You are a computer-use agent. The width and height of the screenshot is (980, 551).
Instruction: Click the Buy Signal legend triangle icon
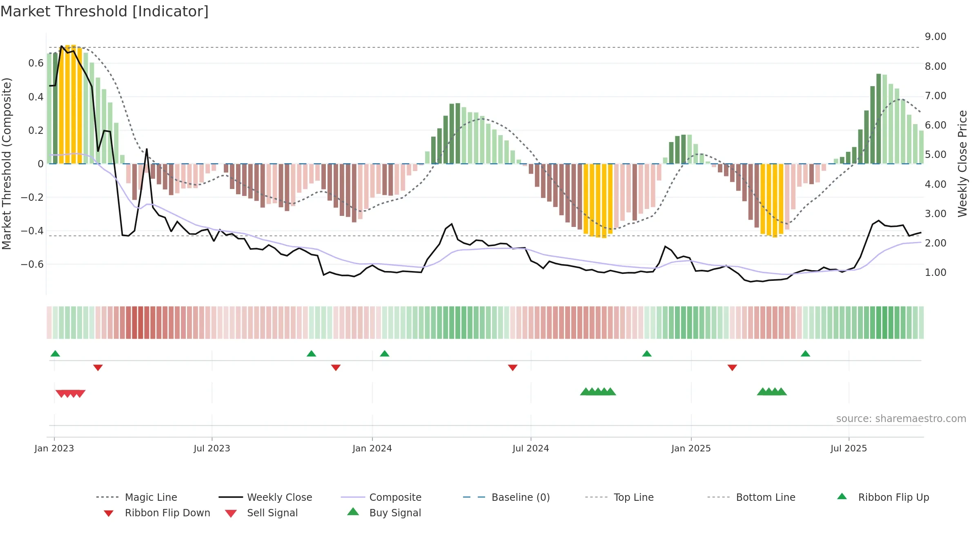click(x=353, y=512)
